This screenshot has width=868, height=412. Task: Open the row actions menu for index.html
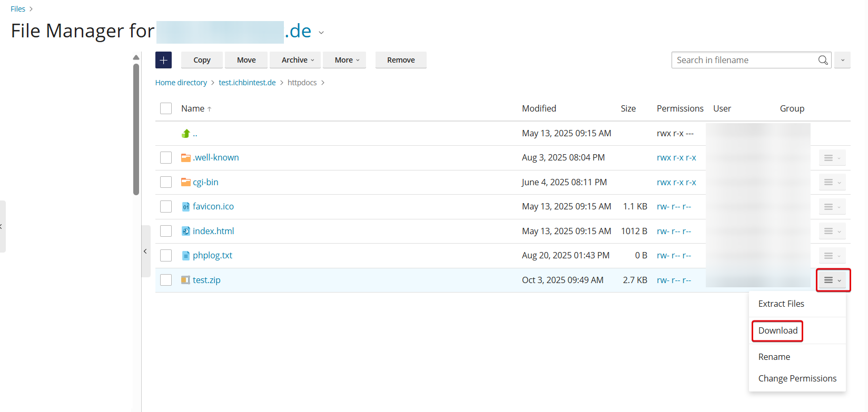832,231
